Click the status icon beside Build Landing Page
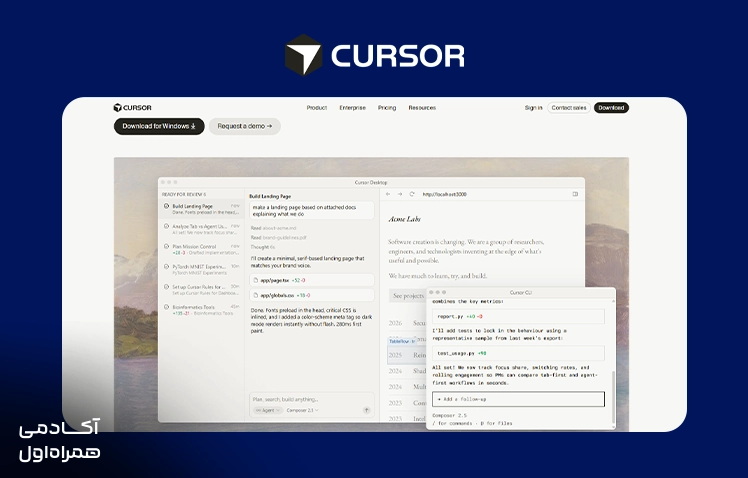 pyautogui.click(x=166, y=206)
